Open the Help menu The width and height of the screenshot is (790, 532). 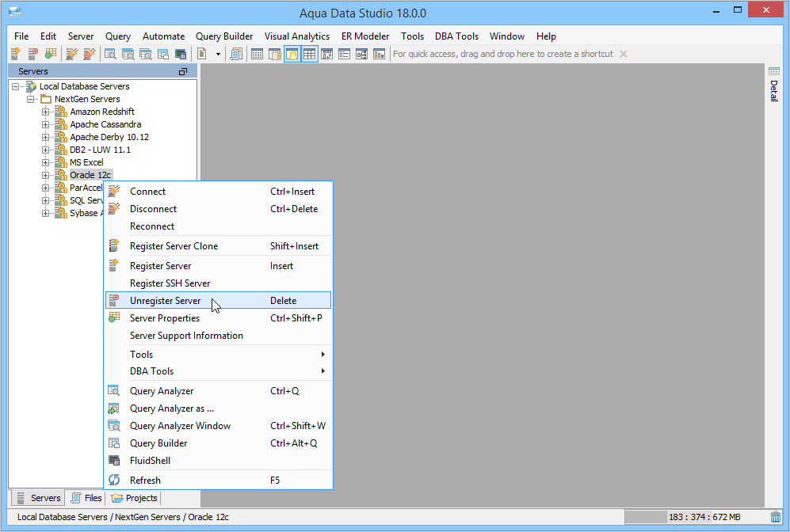pyautogui.click(x=546, y=36)
